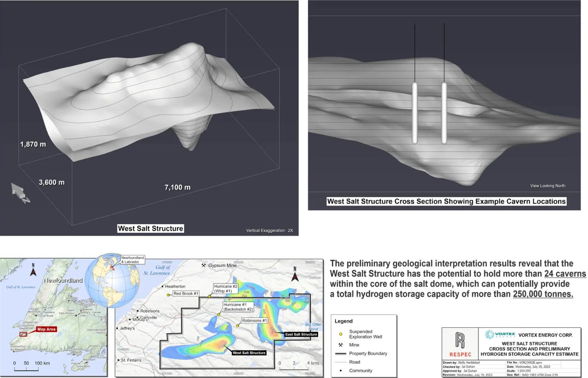The image size is (588, 378).
Task: Click the RESPEC logo in the title block
Action: coord(460,344)
